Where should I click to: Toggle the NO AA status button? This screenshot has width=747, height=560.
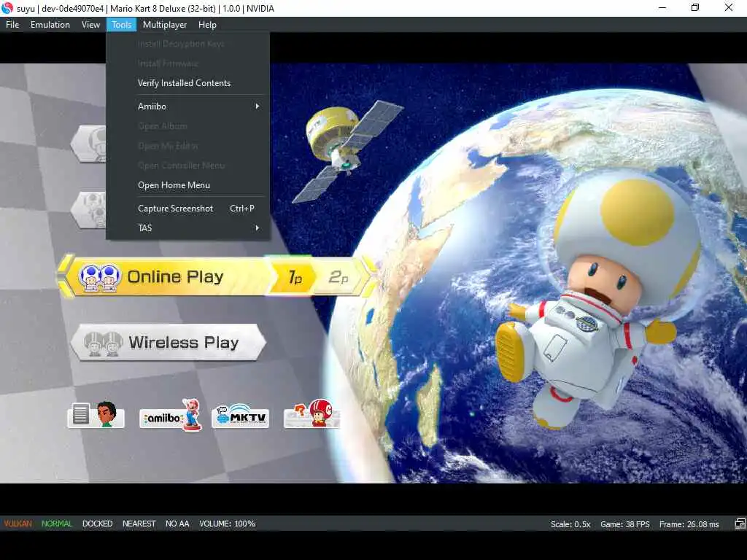[177, 524]
